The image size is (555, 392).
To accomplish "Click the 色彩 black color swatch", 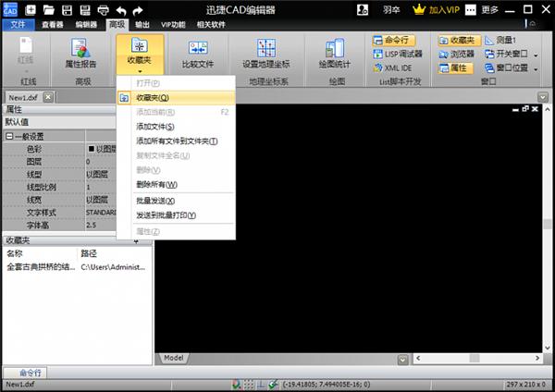I will (91, 149).
